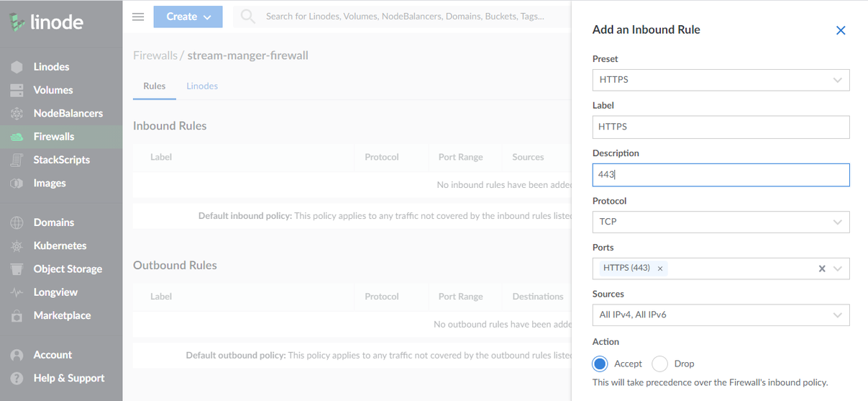The width and height of the screenshot is (868, 401).
Task: Open Marketplace in the sidebar
Action: [x=61, y=315]
